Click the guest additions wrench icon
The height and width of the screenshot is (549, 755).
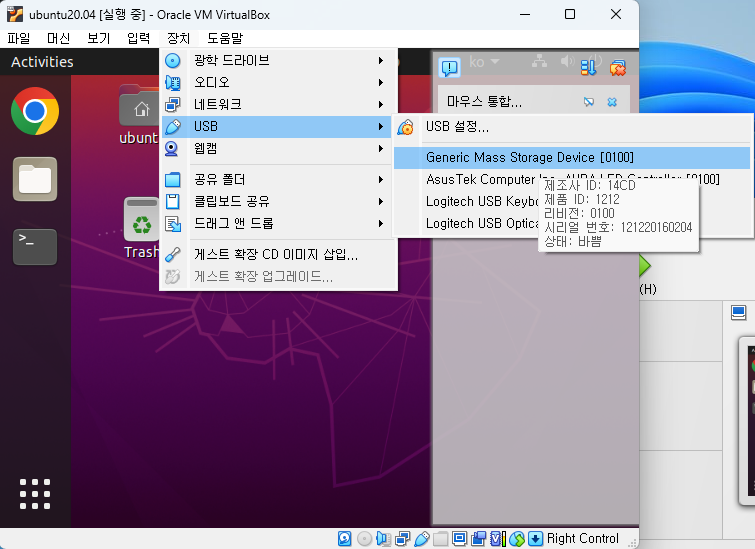[x=173, y=254]
